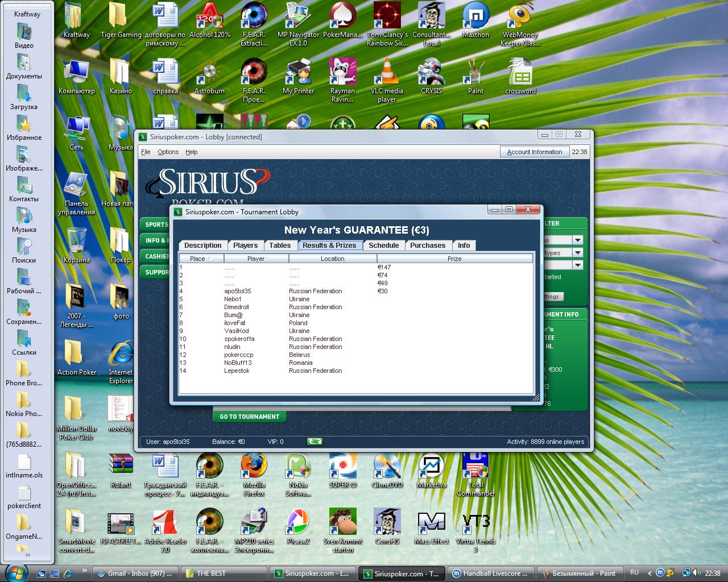Sort results by Place column header

click(x=198, y=259)
